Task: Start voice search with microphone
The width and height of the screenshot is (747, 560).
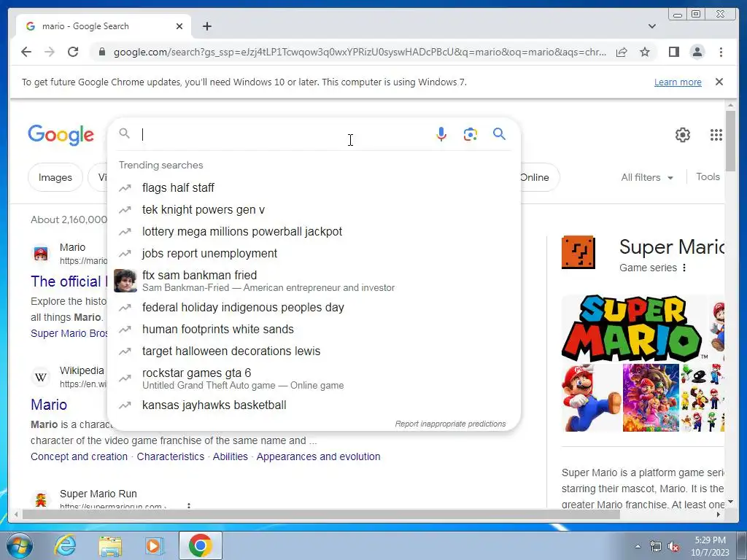Action: point(441,134)
